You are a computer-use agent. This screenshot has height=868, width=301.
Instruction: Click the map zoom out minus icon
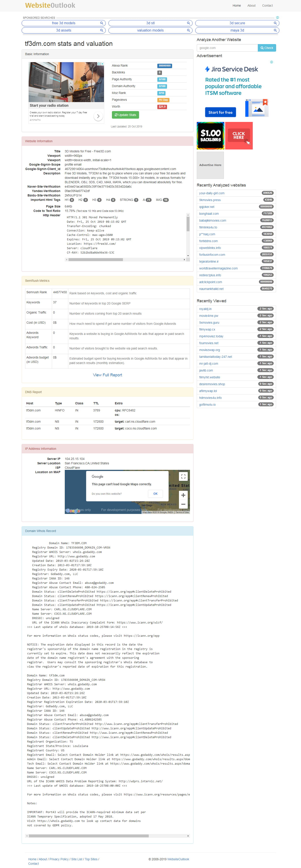pos(183,504)
